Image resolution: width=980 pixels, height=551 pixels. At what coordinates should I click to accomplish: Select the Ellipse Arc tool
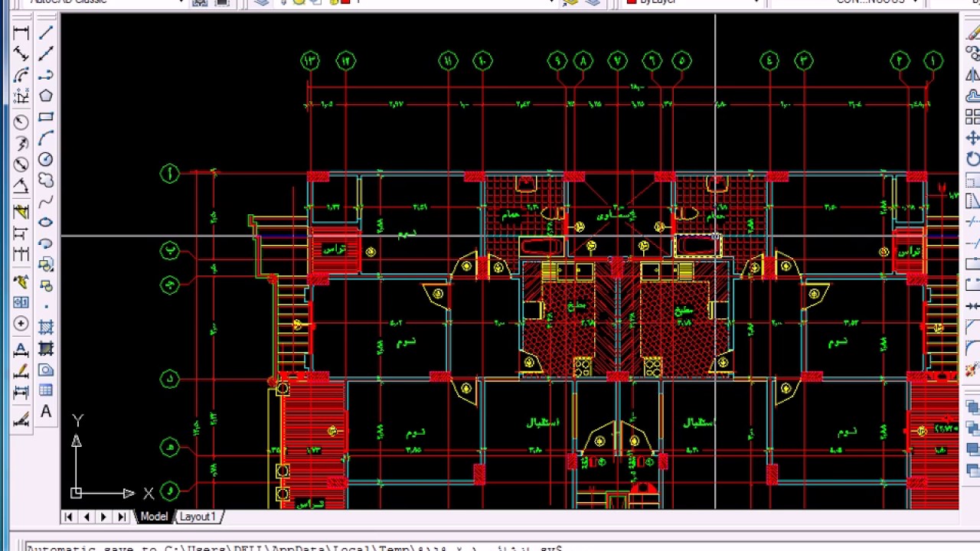(x=46, y=244)
